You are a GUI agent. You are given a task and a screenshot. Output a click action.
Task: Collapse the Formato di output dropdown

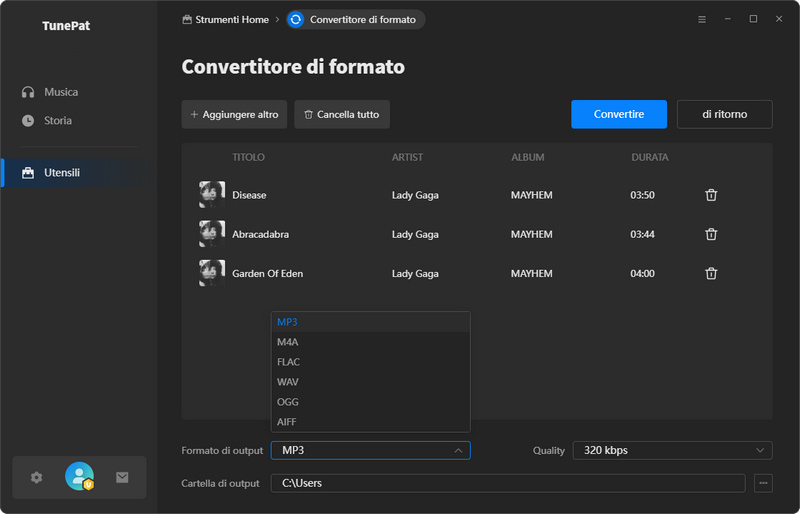tap(370, 450)
